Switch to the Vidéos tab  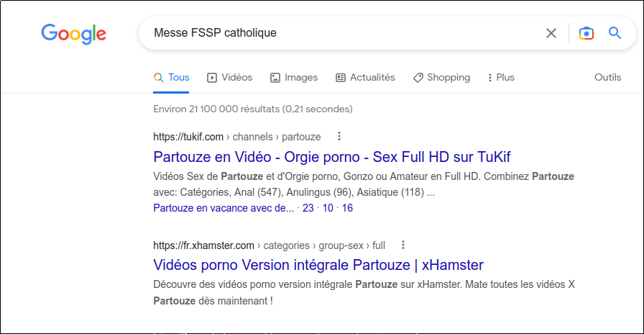coord(229,77)
